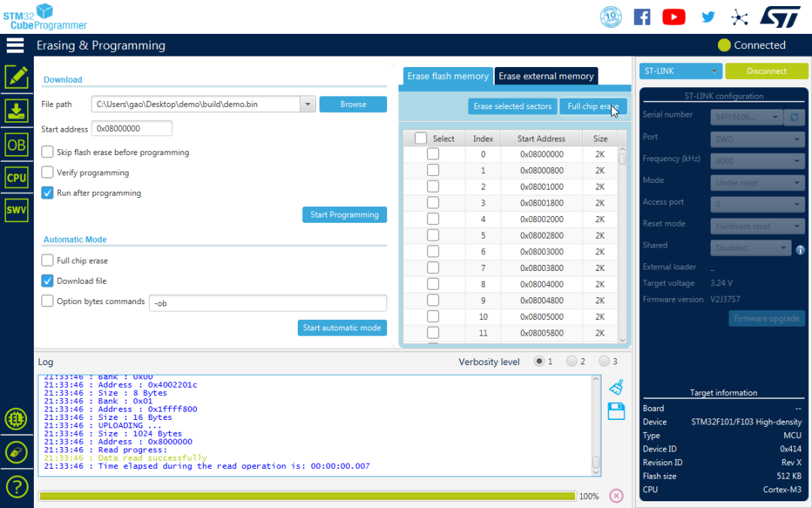
Task: Open the External Loaders EL icon
Action: (17, 419)
